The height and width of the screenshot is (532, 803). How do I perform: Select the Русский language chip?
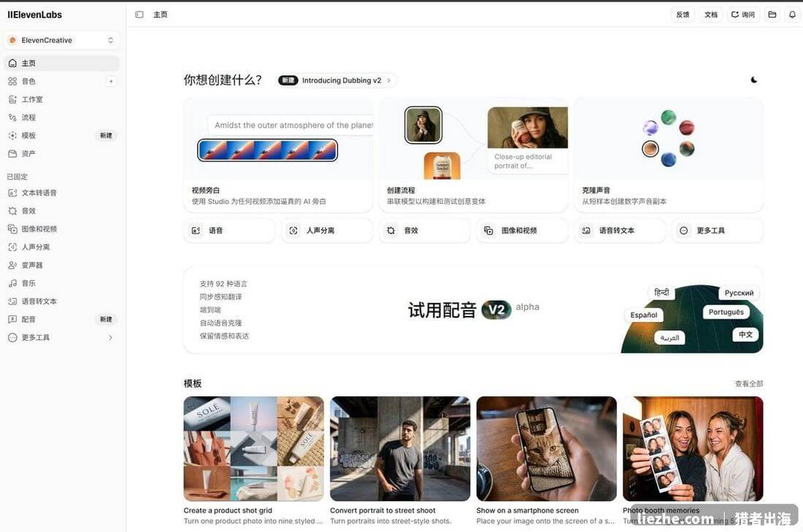739,293
